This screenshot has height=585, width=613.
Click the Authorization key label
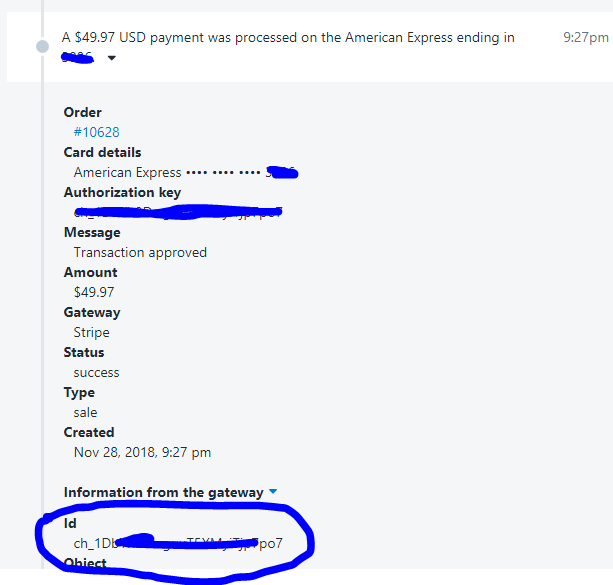(x=122, y=192)
